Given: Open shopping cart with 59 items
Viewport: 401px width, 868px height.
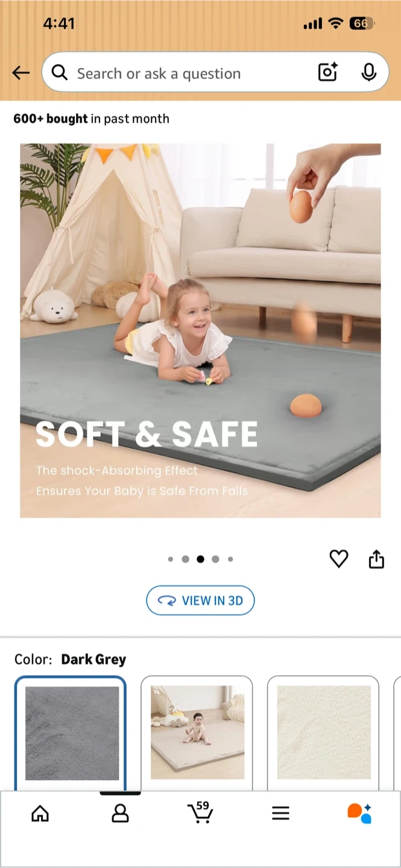Looking at the screenshot, I should click(200, 812).
